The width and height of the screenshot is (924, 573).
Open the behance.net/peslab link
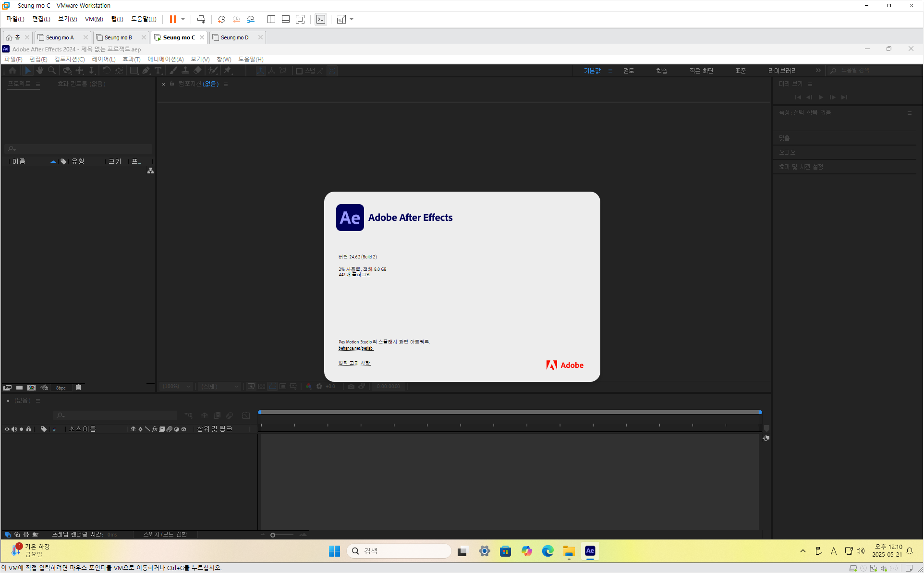tap(355, 348)
